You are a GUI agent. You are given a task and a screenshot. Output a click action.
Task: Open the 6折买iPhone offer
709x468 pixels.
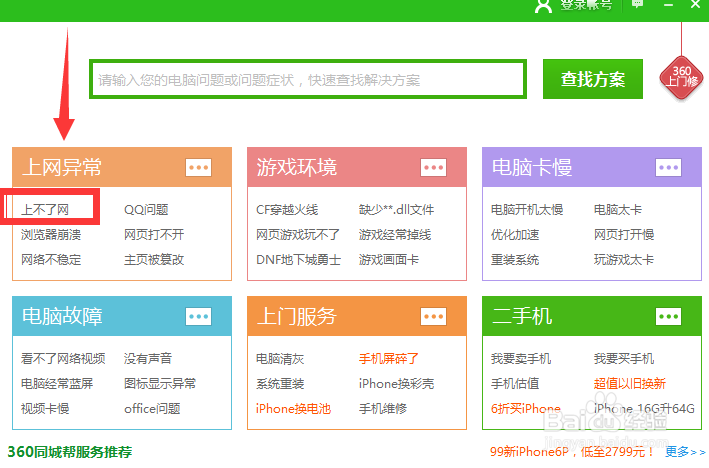pyautogui.click(x=526, y=408)
